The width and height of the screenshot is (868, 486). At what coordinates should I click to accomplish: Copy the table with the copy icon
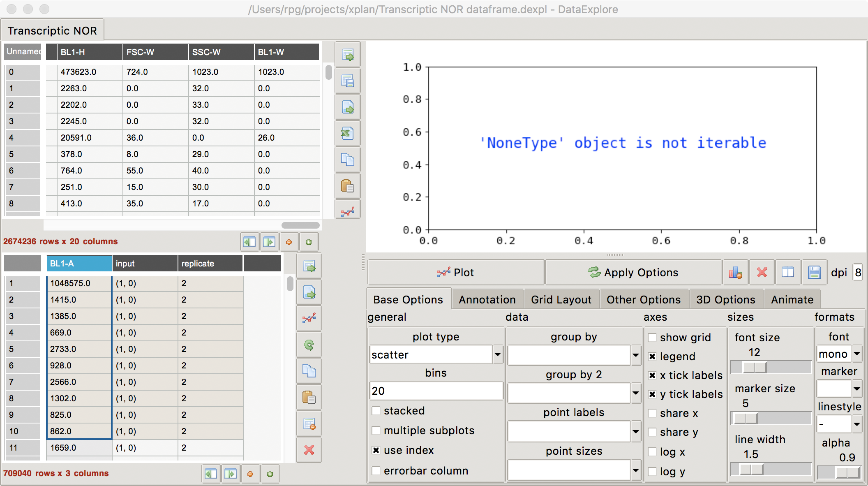point(348,160)
